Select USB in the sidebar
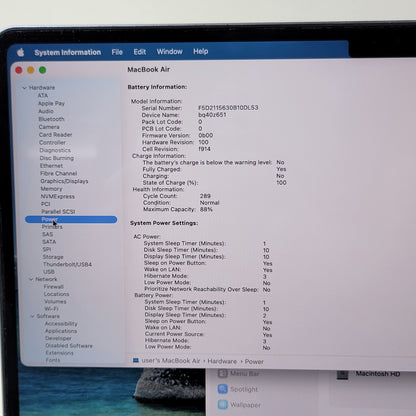416x416 pixels. 49,272
